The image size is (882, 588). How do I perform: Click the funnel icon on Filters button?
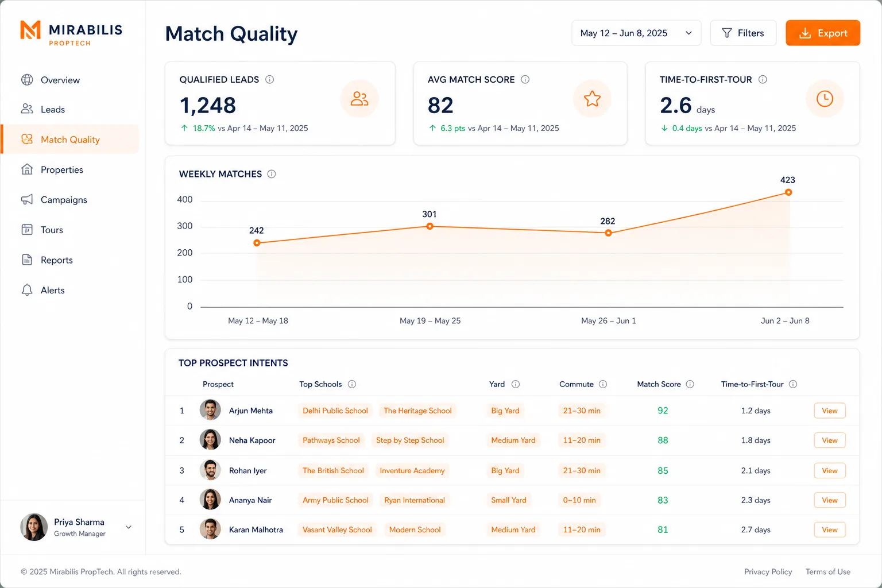pos(726,33)
